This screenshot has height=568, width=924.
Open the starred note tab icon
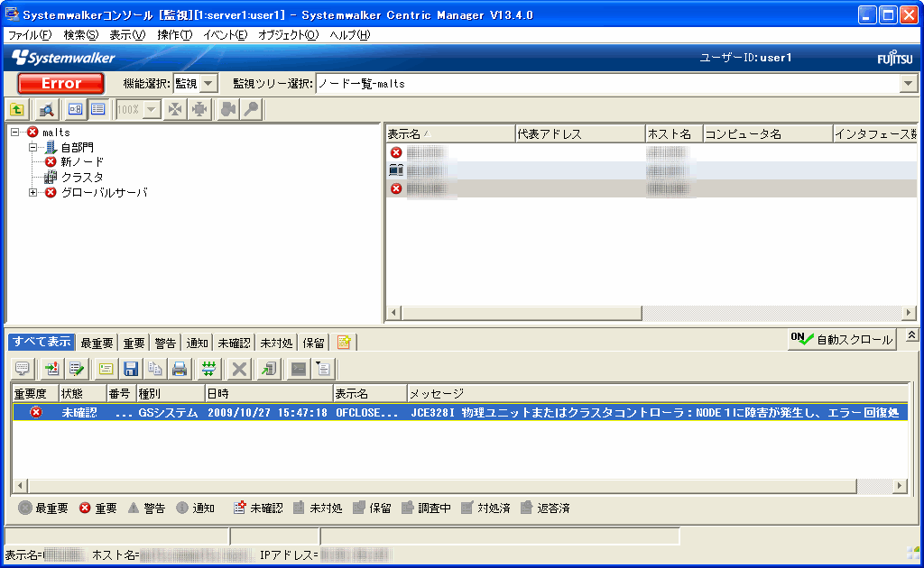(344, 343)
